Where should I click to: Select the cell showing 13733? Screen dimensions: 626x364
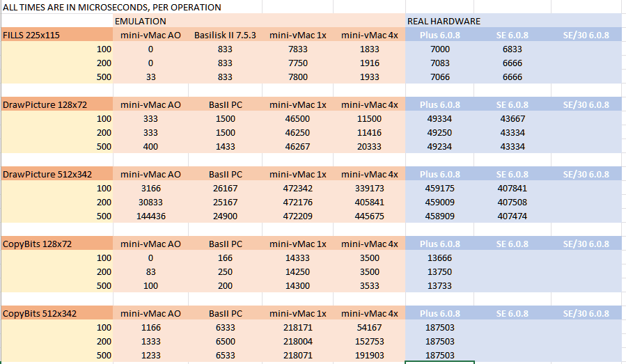439,286
